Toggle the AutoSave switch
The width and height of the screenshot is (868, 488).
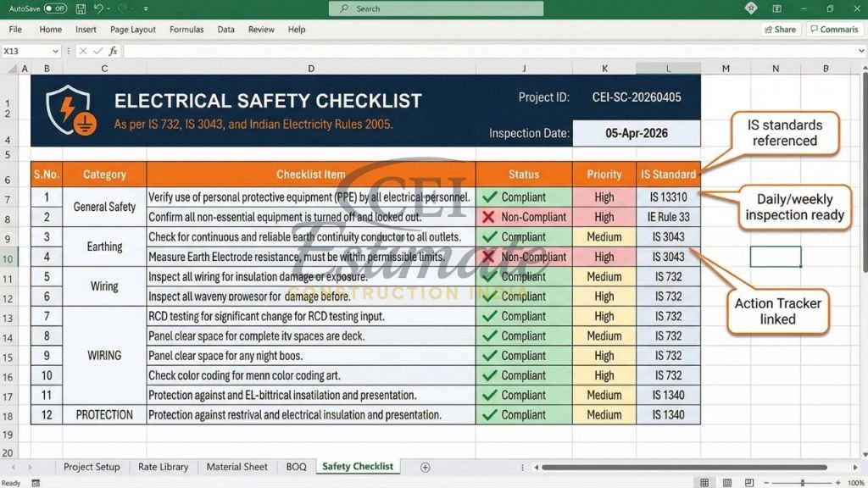click(55, 8)
